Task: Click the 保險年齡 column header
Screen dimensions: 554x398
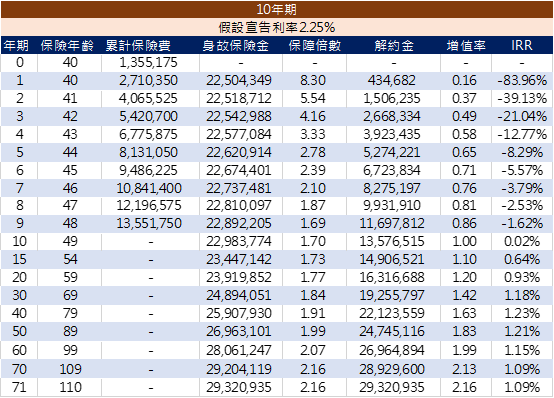Action: [67, 45]
